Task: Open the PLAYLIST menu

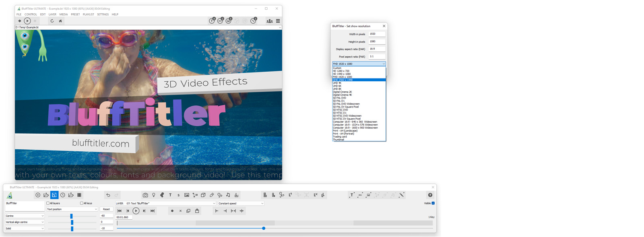Action: 89,14
